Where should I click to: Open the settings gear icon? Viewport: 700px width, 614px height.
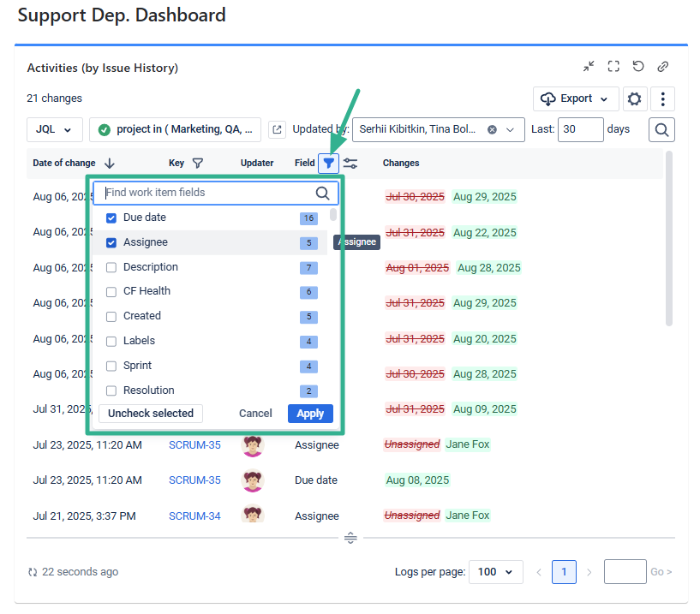[x=634, y=99]
